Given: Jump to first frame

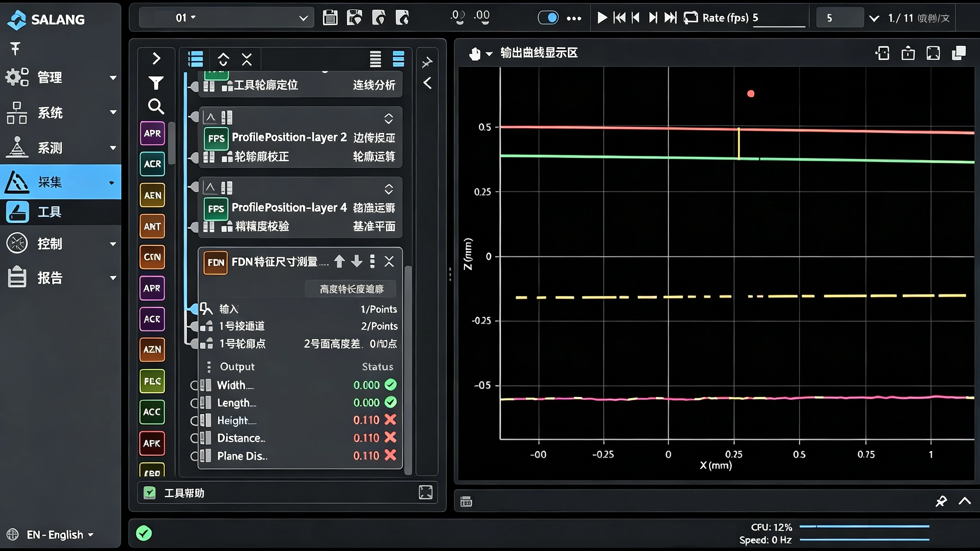Looking at the screenshot, I should [x=620, y=18].
